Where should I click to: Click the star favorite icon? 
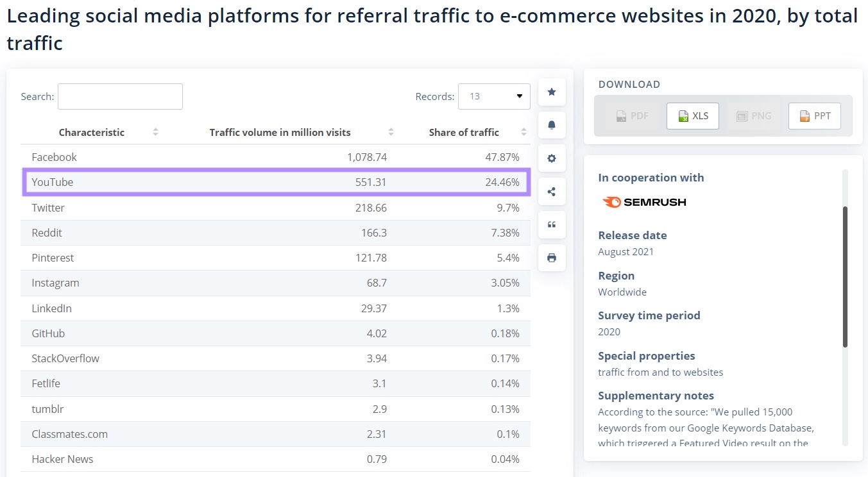click(551, 92)
